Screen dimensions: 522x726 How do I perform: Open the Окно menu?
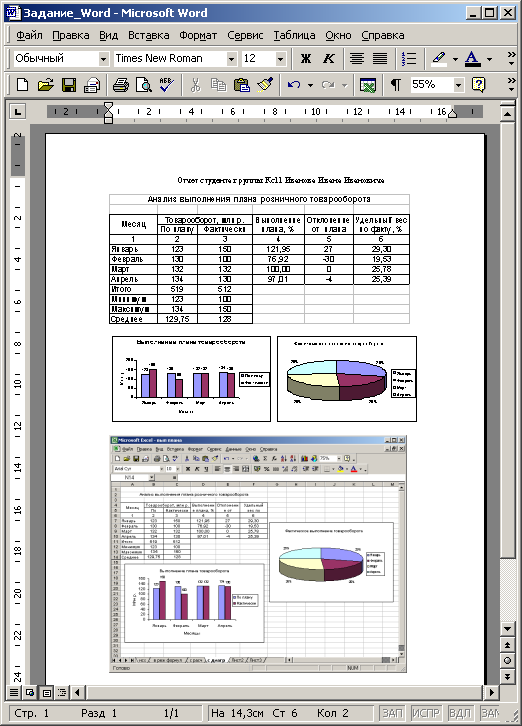pos(338,35)
